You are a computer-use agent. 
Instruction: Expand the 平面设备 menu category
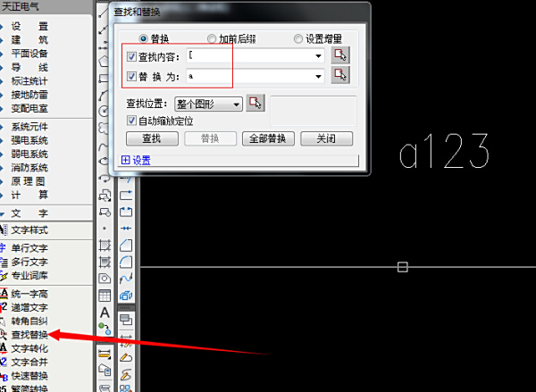(29, 54)
